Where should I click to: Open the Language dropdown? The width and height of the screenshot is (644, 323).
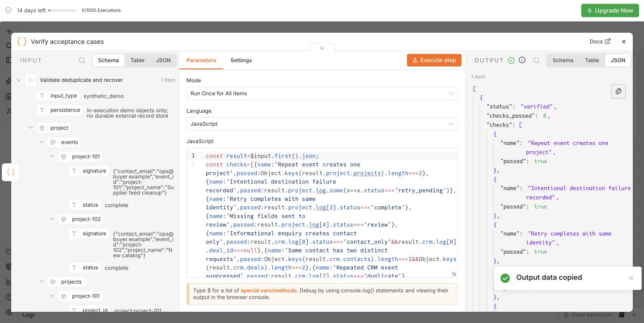322,124
